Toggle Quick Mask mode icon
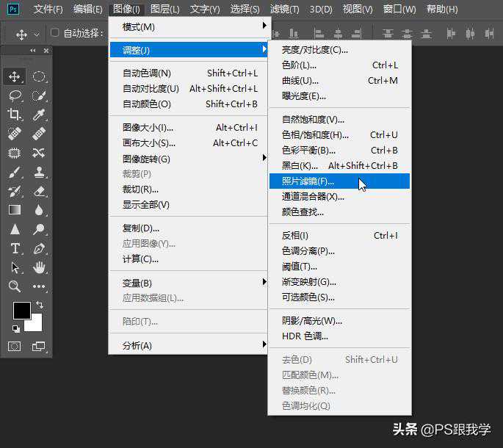Viewport: 503px width, 448px height. (15, 346)
